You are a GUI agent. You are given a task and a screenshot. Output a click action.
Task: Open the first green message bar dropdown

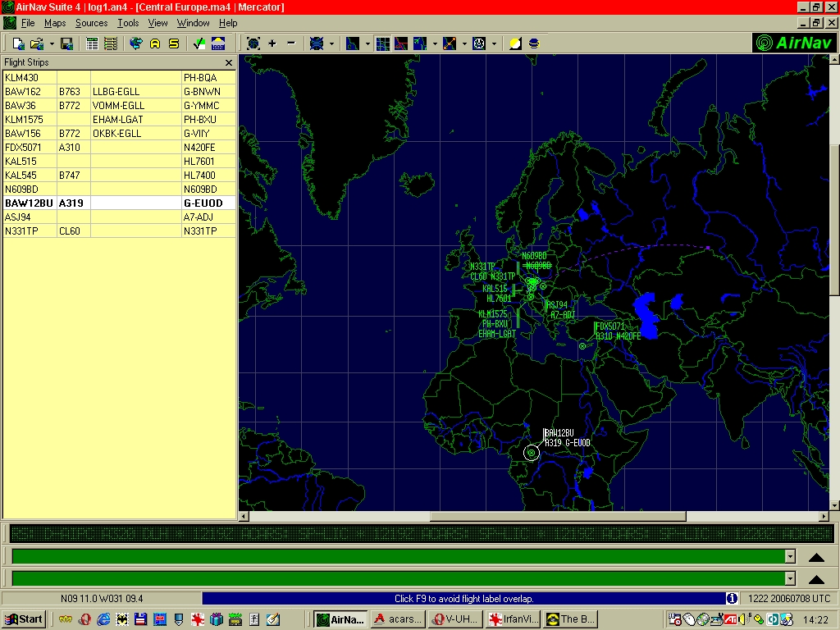790,556
